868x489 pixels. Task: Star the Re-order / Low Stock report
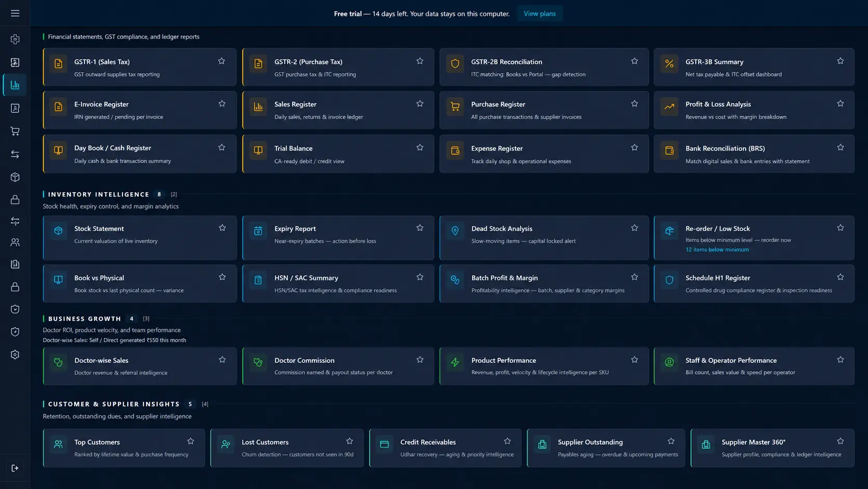click(840, 228)
